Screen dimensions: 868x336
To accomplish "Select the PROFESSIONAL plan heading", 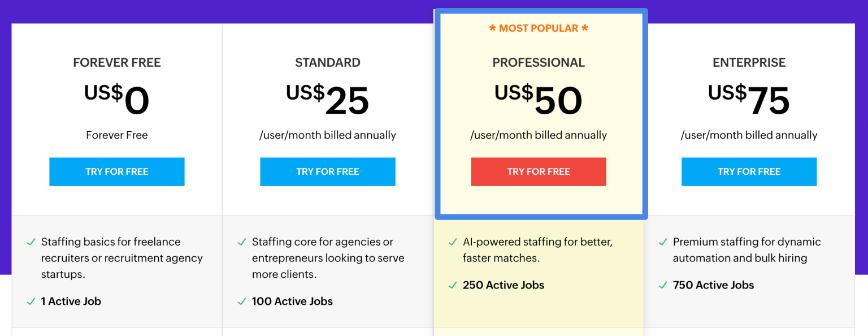I will (x=539, y=62).
